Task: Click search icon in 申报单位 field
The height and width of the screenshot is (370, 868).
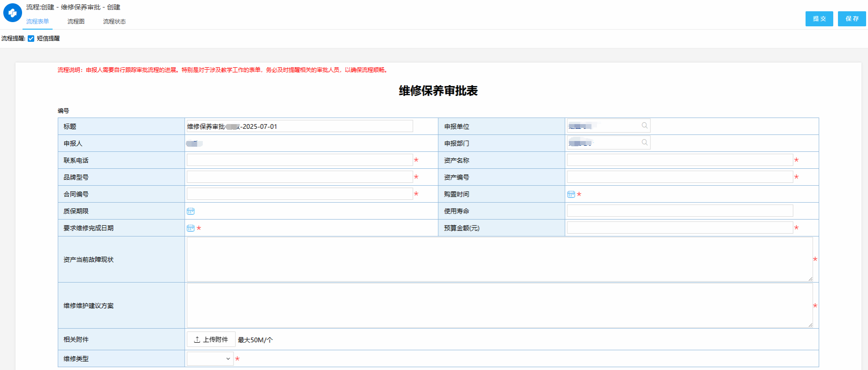Action: point(644,126)
